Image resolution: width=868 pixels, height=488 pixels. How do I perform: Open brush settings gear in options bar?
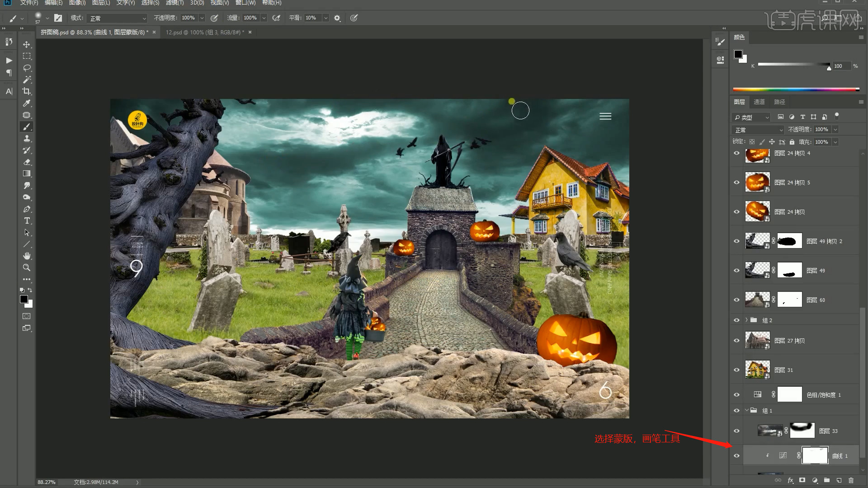point(337,18)
